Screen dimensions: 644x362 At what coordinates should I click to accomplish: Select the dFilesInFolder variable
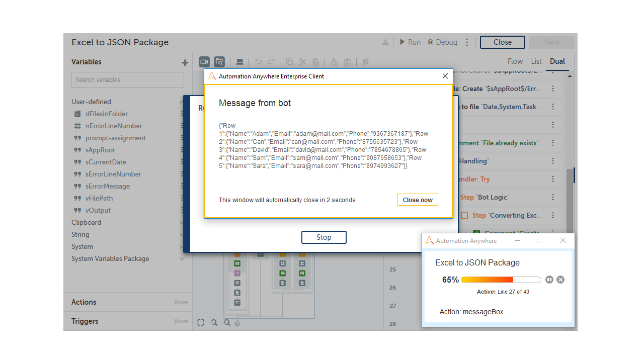(x=107, y=114)
